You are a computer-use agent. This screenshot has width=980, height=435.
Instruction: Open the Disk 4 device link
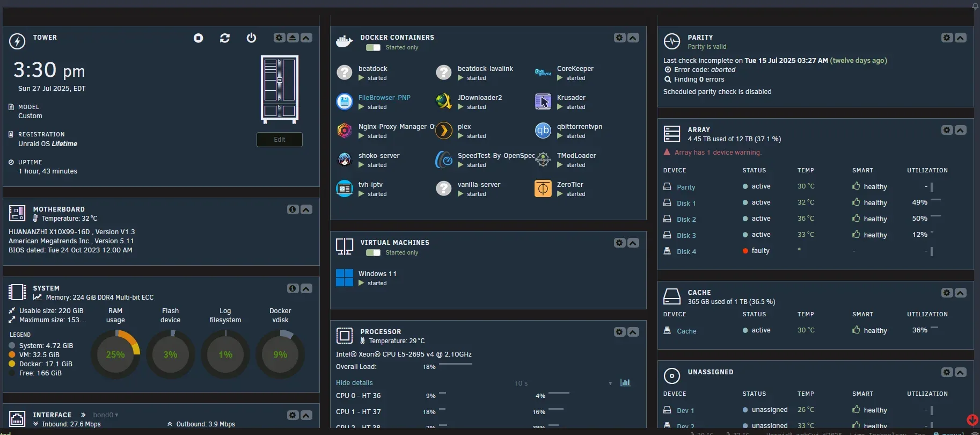pos(686,252)
